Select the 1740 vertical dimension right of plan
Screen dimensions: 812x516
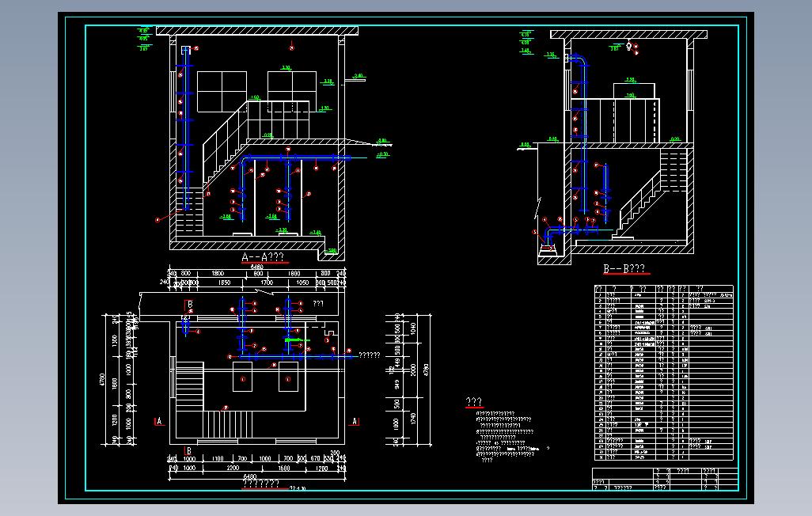click(x=413, y=418)
